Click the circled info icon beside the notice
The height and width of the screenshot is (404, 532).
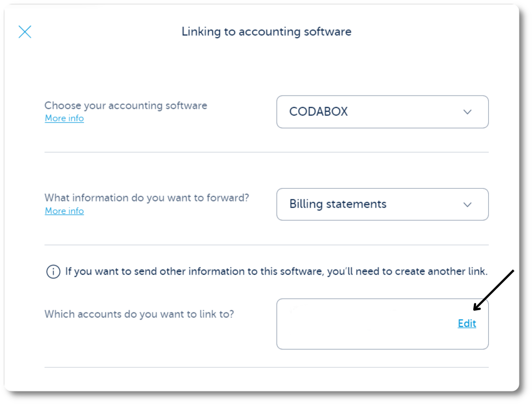(x=53, y=272)
